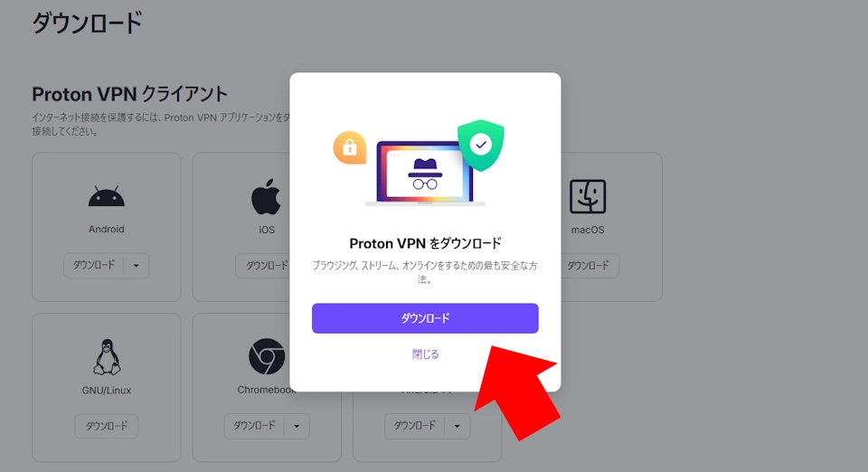Expand the Android TV download dropdown arrow
Screen dimensions: 868x472
[458, 426]
